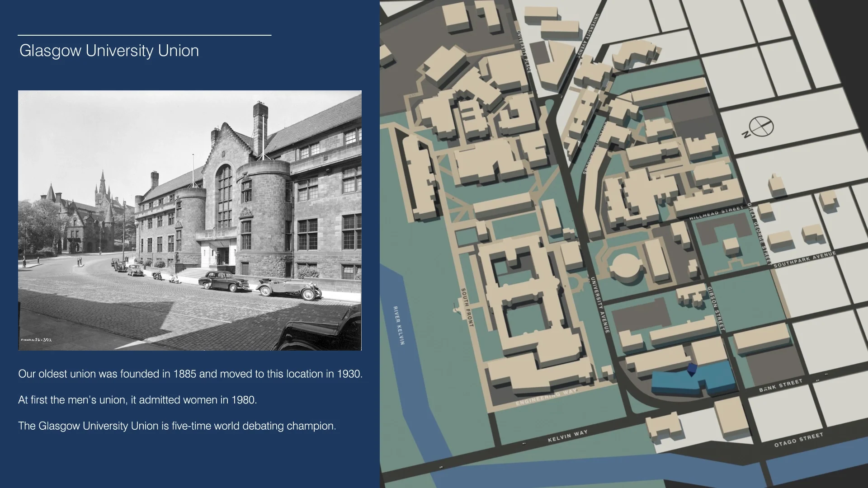Click the dark blue pin marker on the highlighted building

pyautogui.click(x=692, y=369)
